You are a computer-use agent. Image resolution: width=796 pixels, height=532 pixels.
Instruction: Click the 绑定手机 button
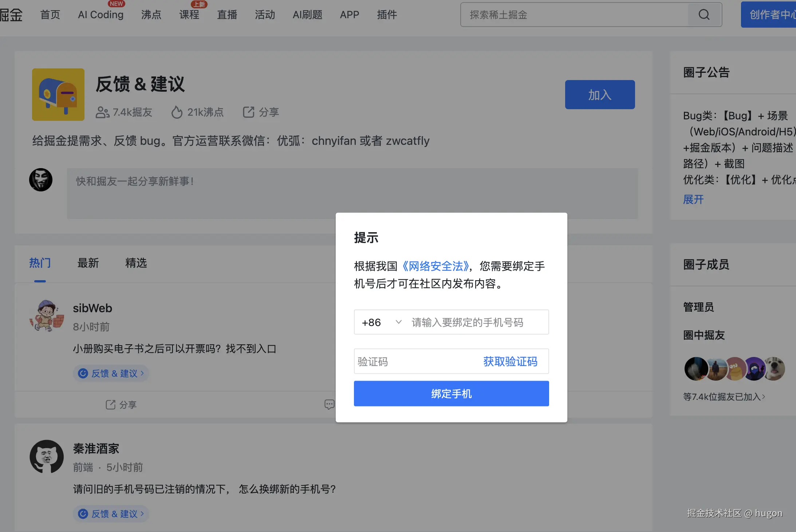(x=451, y=393)
